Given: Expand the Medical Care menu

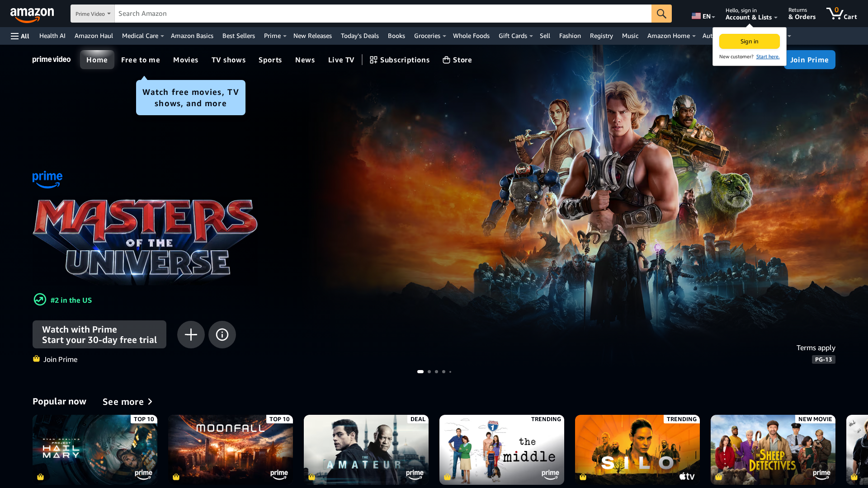Looking at the screenshot, I should tap(142, 36).
